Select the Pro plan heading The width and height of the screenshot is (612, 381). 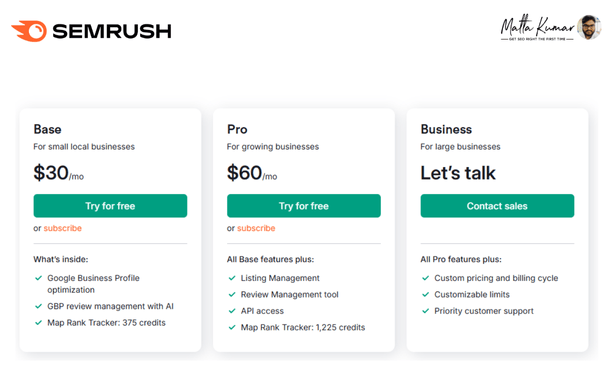click(237, 129)
